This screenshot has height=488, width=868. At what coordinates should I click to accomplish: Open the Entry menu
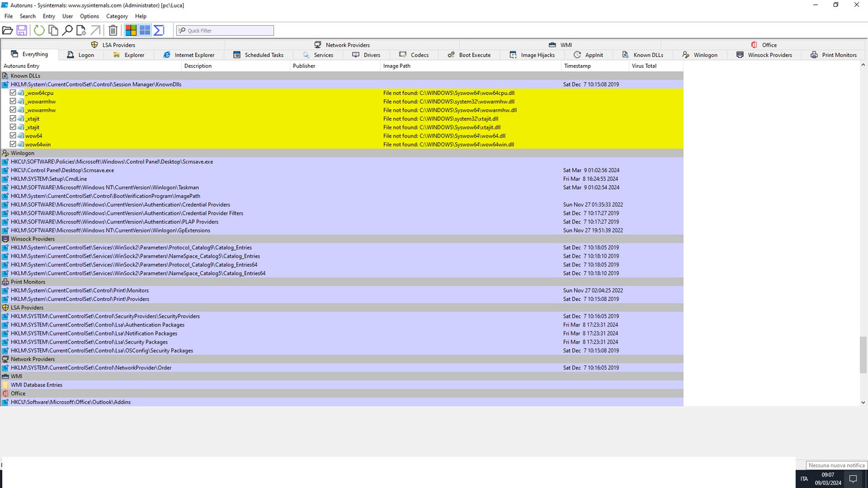coord(49,16)
